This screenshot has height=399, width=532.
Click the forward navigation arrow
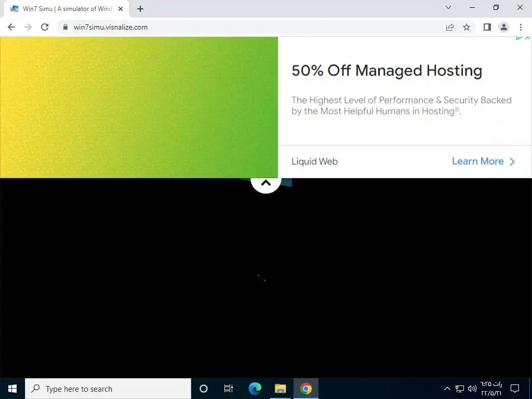(28, 27)
